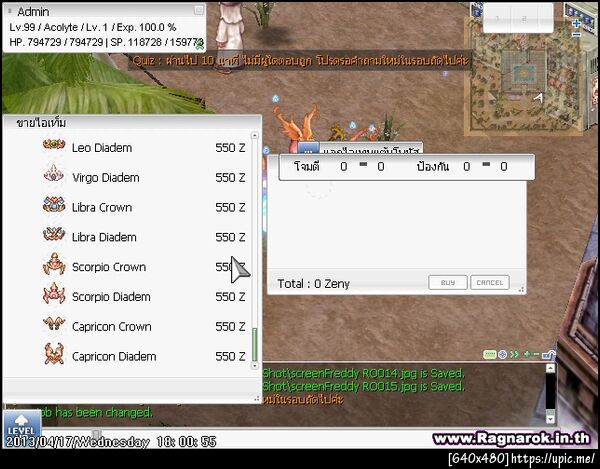Click the 'Total : 0 Zeny' text

tap(313, 283)
